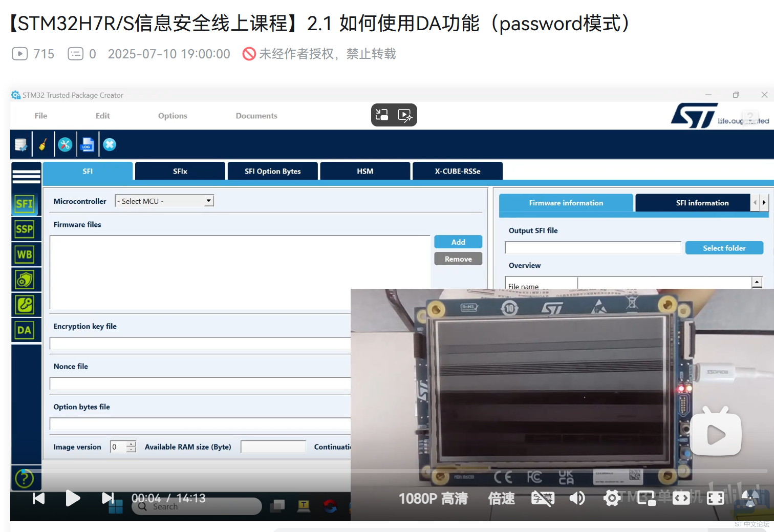Click the Select folder button
The image size is (774, 532).
(724, 248)
